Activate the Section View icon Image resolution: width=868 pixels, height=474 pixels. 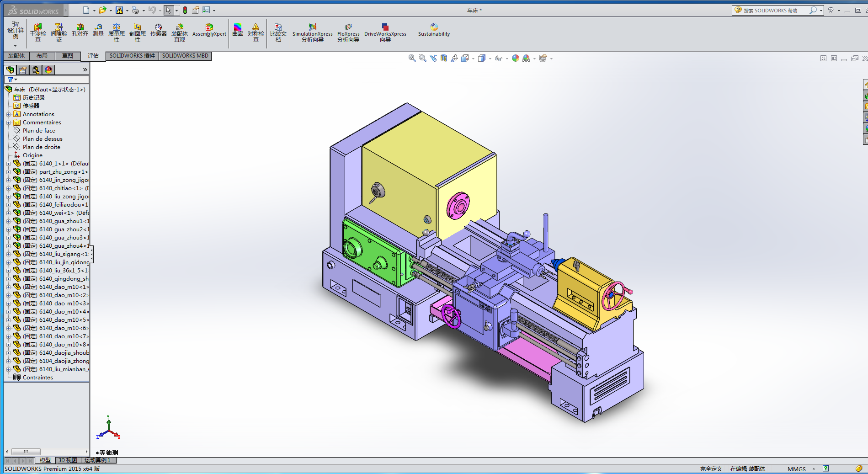[443, 58]
